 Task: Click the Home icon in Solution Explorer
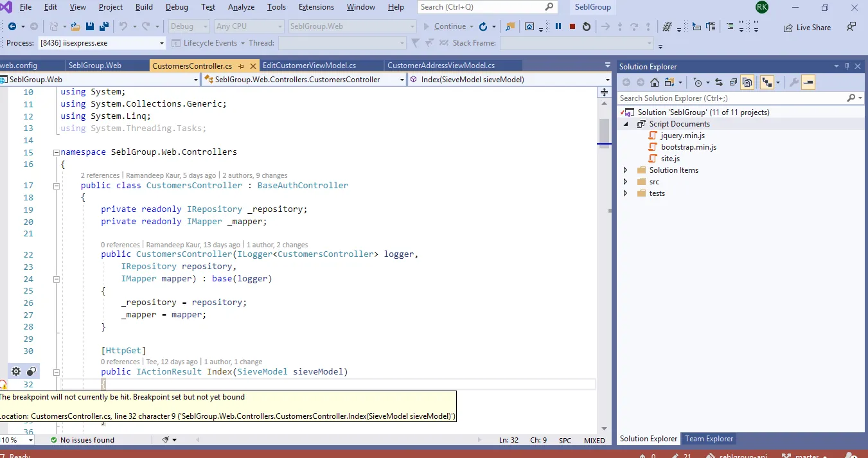[x=654, y=82]
